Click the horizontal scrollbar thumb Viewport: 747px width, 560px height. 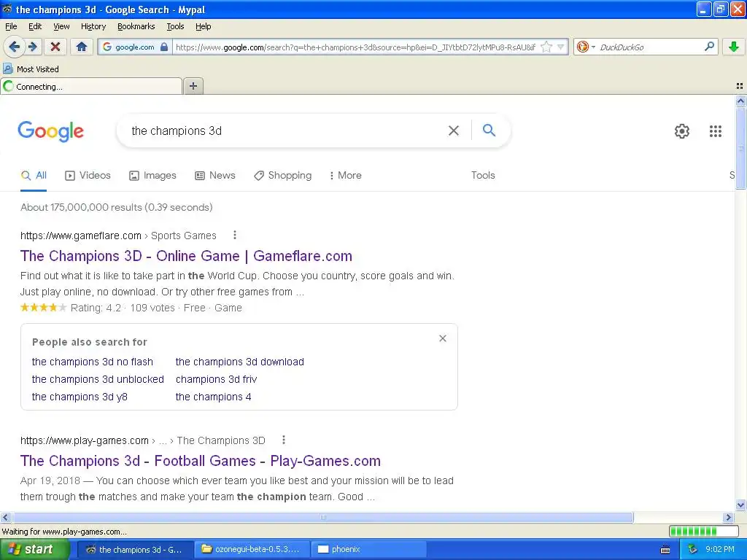(x=322, y=517)
